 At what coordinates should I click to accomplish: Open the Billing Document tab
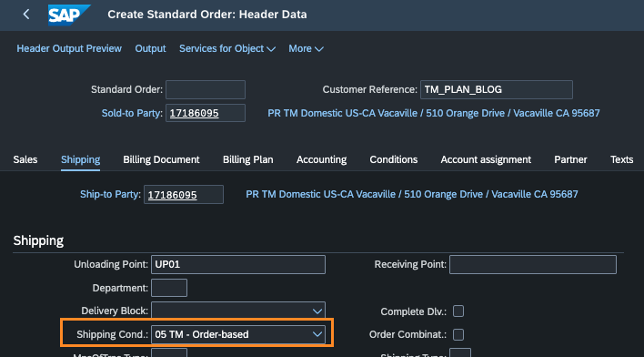coord(161,159)
